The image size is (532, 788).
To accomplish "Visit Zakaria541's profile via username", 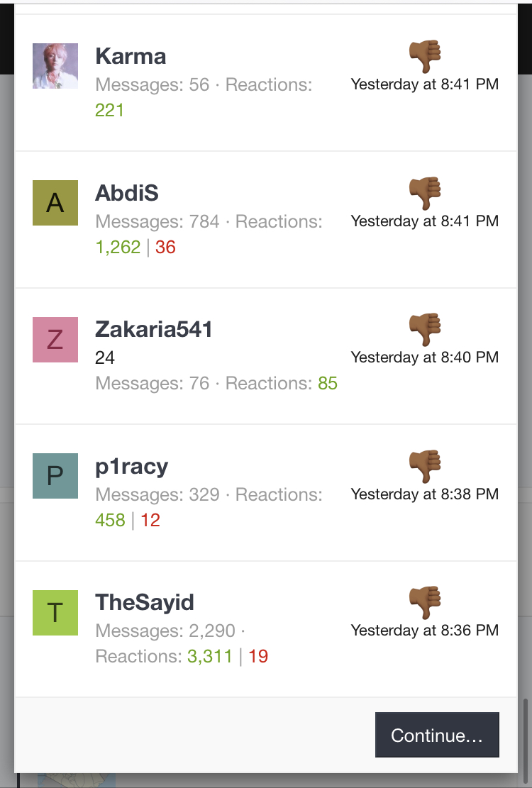I will (x=154, y=330).
